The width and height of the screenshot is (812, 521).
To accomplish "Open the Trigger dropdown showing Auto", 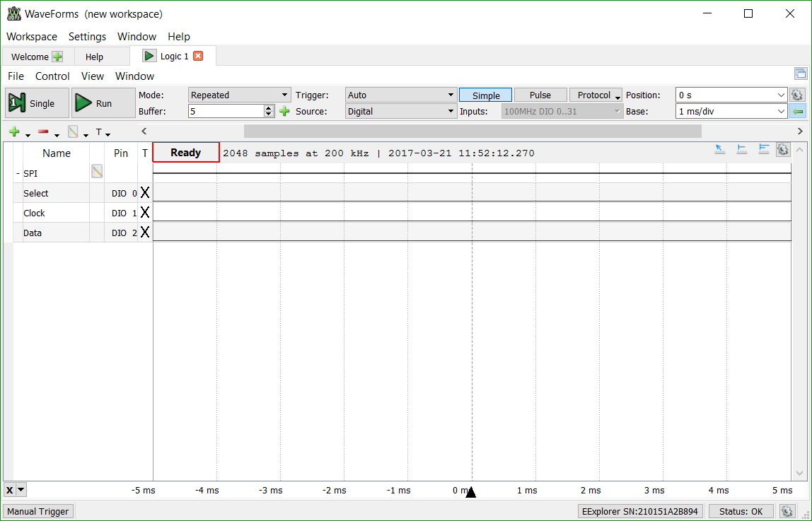I will tap(401, 95).
